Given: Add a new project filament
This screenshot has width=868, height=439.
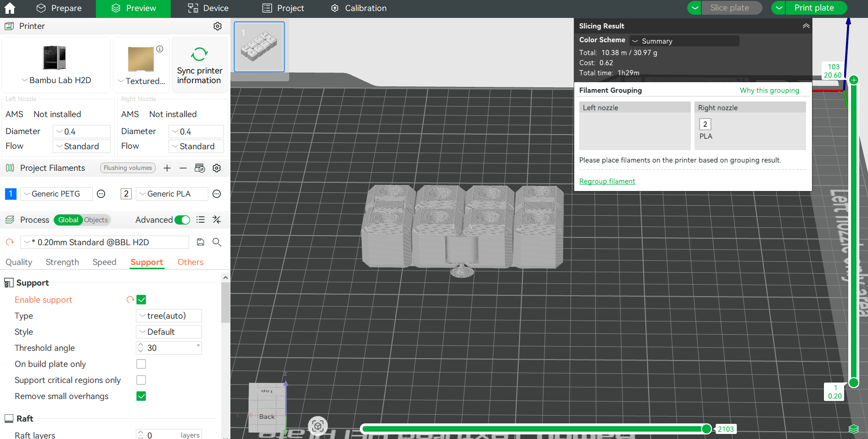Looking at the screenshot, I should click(167, 168).
